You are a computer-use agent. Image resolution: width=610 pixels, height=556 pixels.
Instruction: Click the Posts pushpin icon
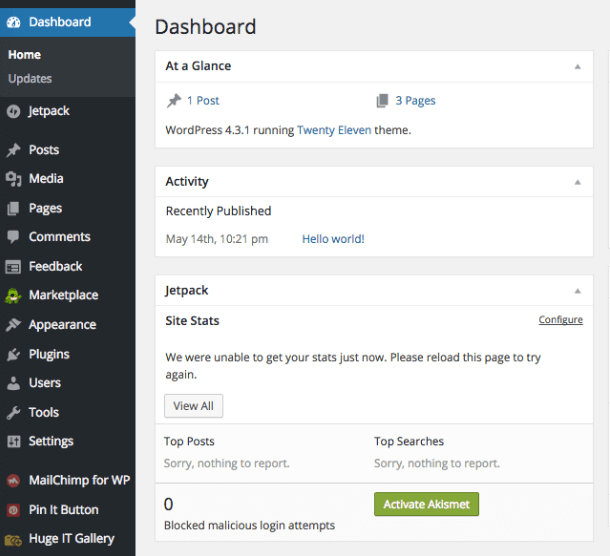click(x=13, y=150)
